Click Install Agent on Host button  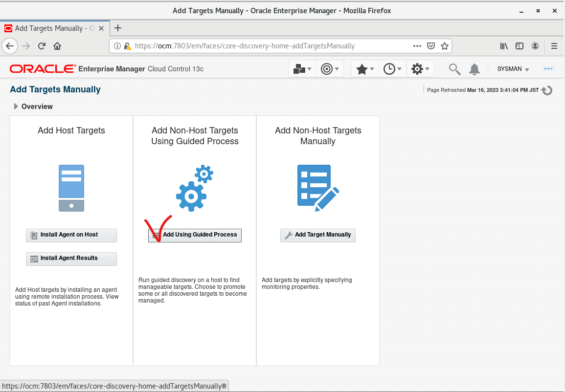pos(71,235)
